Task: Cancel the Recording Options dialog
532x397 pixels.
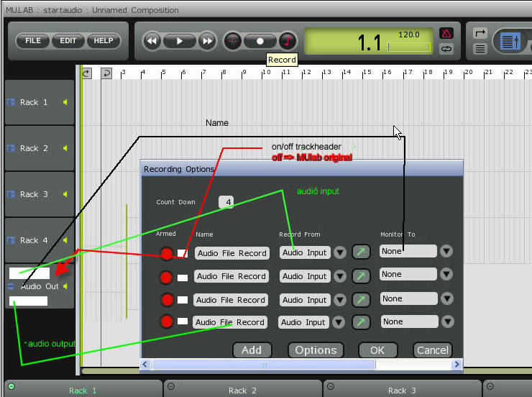Action: (x=433, y=350)
